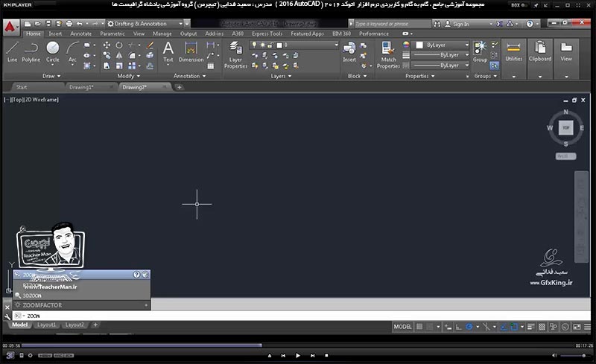
Task: Click the Group tool icon
Action: [x=480, y=51]
